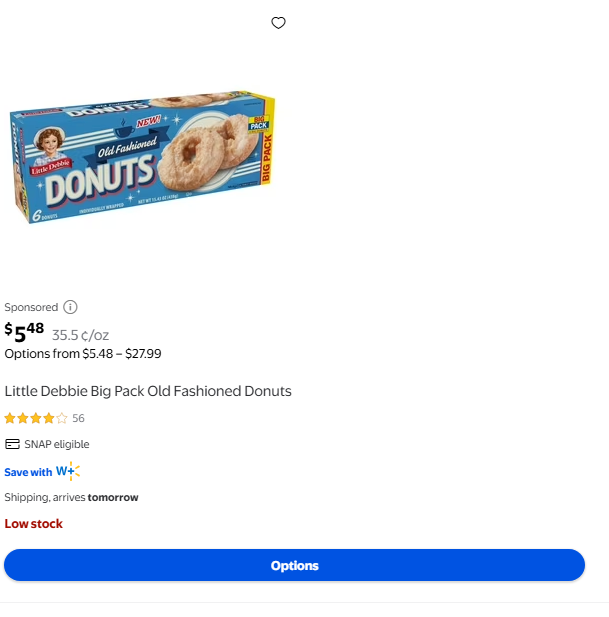Viewport: 609px width, 617px height.
Task: Click Options from $5.48 – $27.99 text
Action: pyautogui.click(x=83, y=353)
